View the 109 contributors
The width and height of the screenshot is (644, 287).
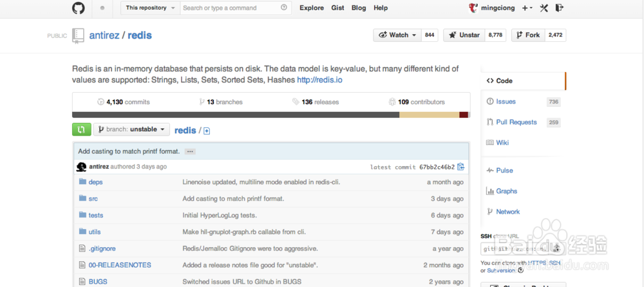point(417,102)
